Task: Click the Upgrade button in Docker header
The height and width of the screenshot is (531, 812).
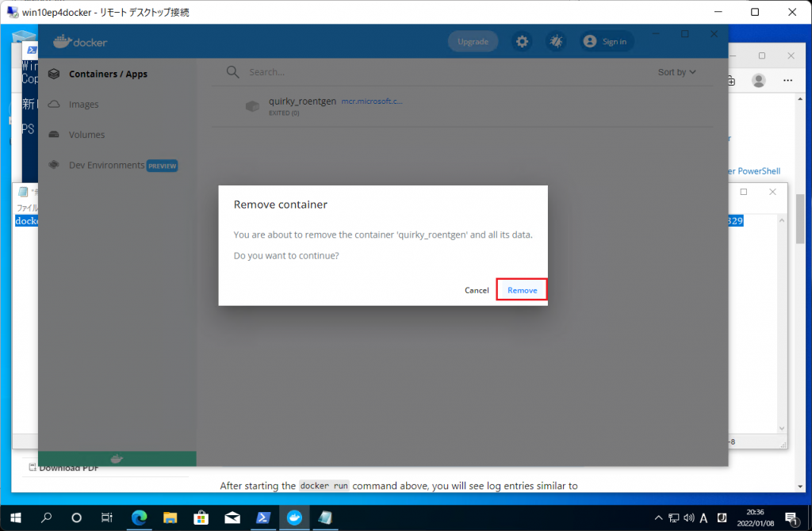Action: 473,41
